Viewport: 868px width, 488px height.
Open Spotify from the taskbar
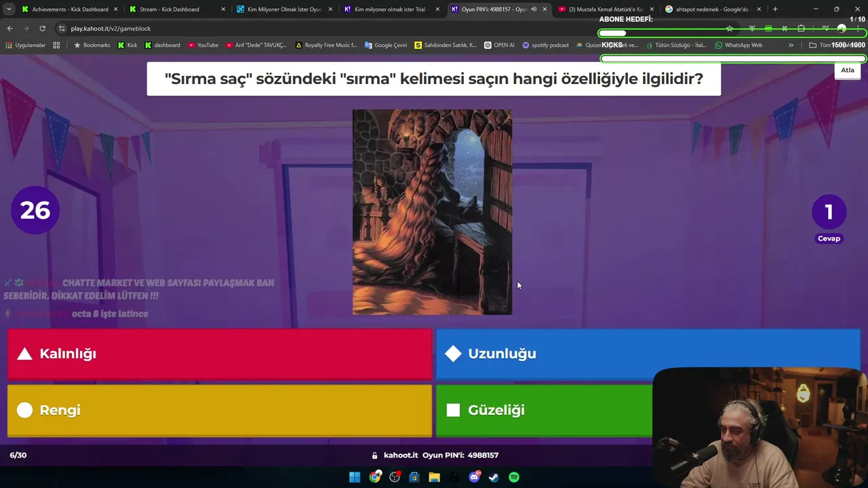514,477
